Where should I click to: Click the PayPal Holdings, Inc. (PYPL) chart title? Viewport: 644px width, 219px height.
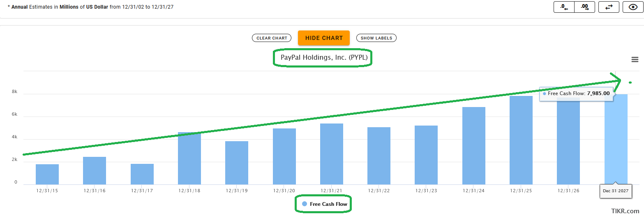tap(324, 58)
